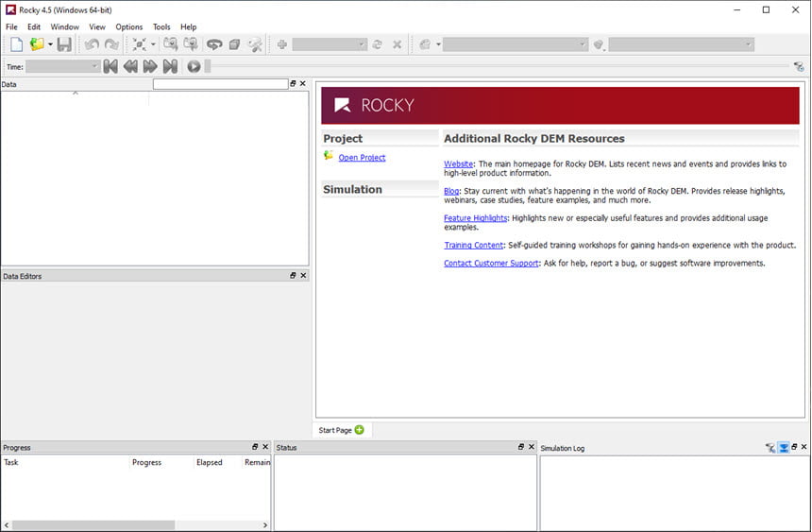
Task: Close the Data panel
Action: 303,83
